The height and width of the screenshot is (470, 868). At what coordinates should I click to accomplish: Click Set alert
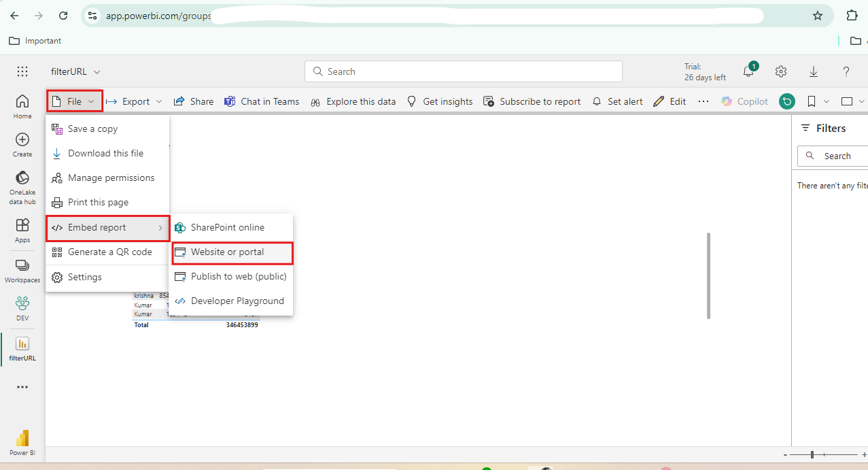pos(617,101)
